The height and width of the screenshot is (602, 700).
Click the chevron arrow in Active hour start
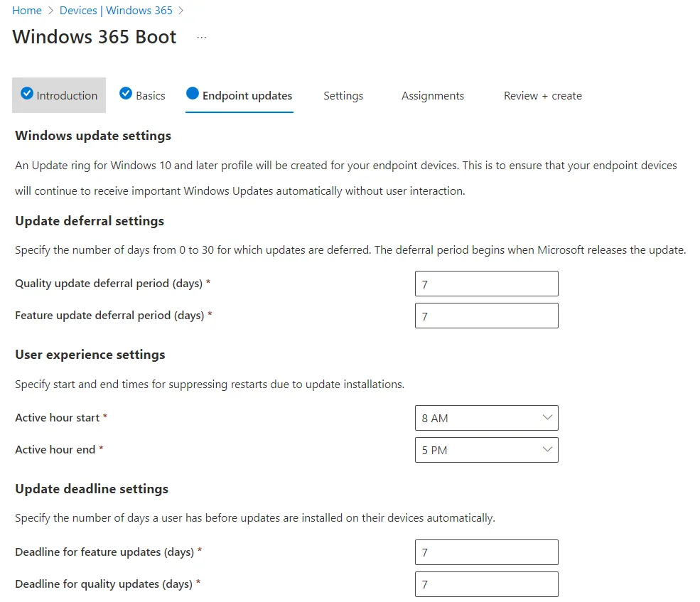pyautogui.click(x=547, y=418)
